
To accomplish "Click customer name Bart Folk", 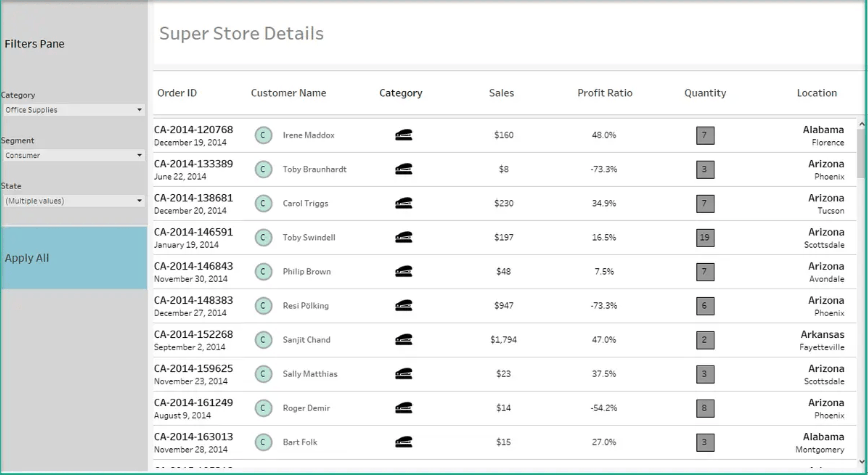I will tap(300, 442).
